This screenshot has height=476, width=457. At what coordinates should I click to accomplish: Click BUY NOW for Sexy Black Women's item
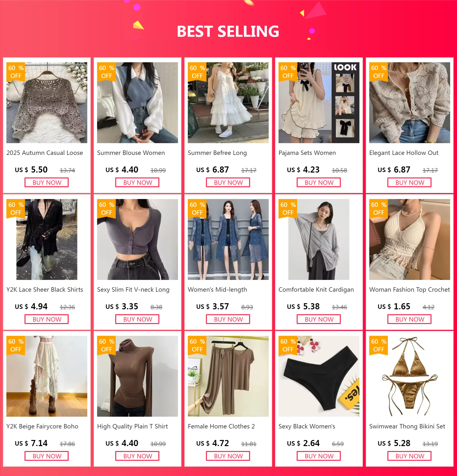(x=319, y=456)
